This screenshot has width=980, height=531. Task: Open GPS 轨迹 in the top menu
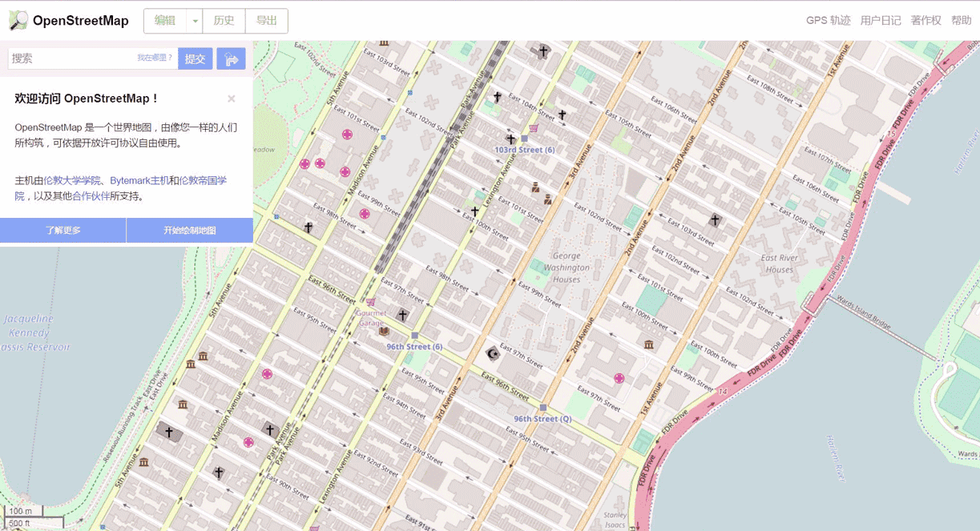click(829, 21)
